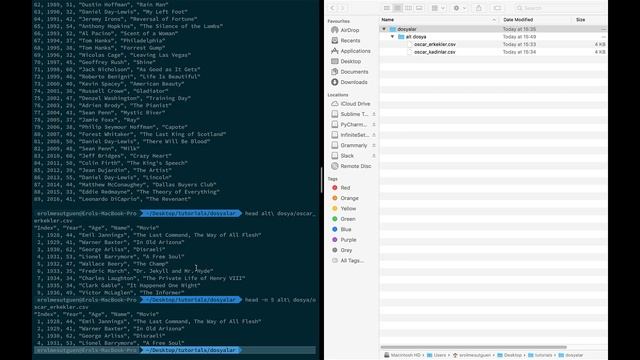The image size is (640, 360).
Task: Click the Share toolbar button
Action: [x=479, y=8]
